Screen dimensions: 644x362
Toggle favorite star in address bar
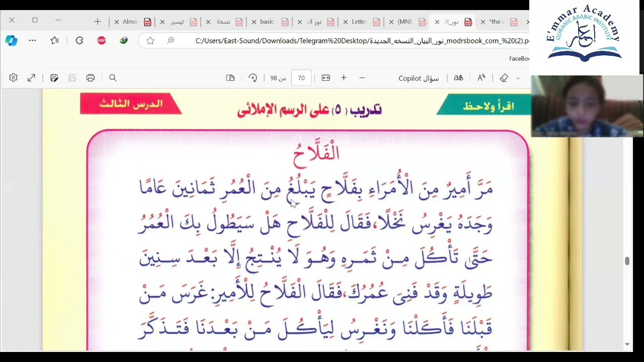[x=150, y=41]
